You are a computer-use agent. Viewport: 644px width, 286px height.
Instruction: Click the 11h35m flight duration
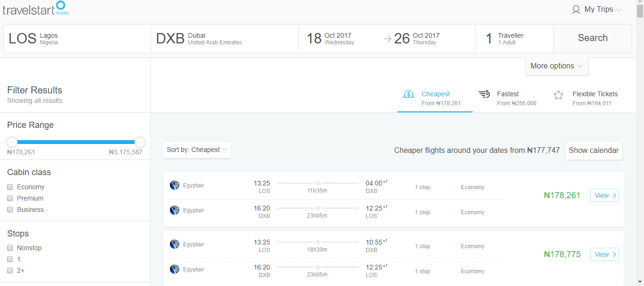tap(317, 191)
